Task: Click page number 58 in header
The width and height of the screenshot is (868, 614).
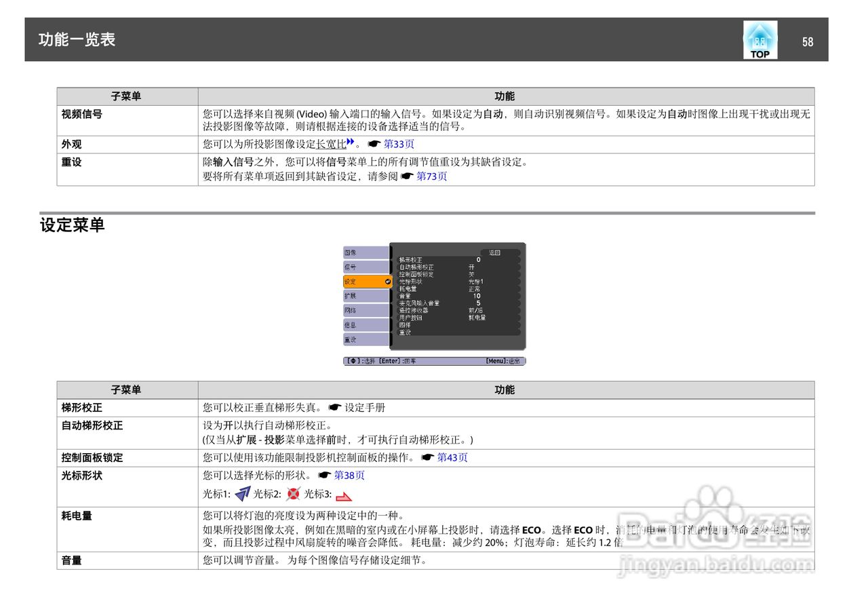Action: tap(808, 41)
